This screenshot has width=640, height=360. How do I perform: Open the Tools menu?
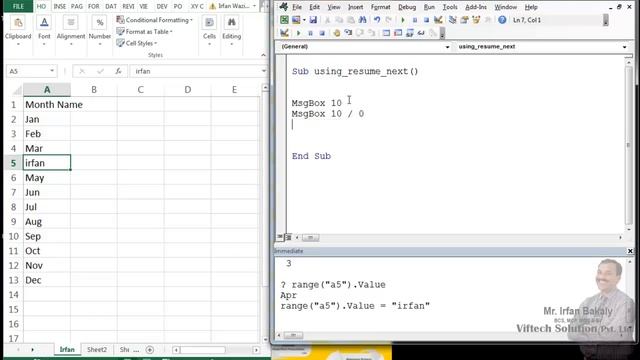coord(450,7)
